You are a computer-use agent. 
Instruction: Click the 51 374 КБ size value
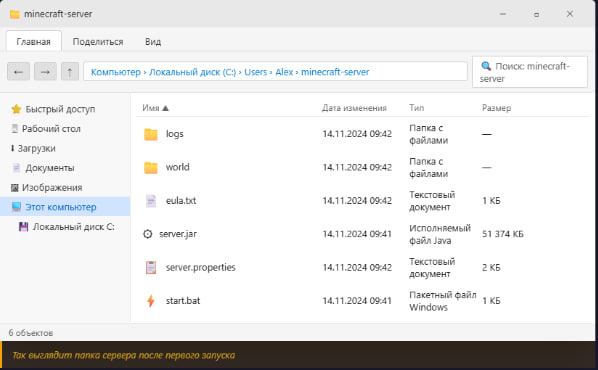point(503,234)
